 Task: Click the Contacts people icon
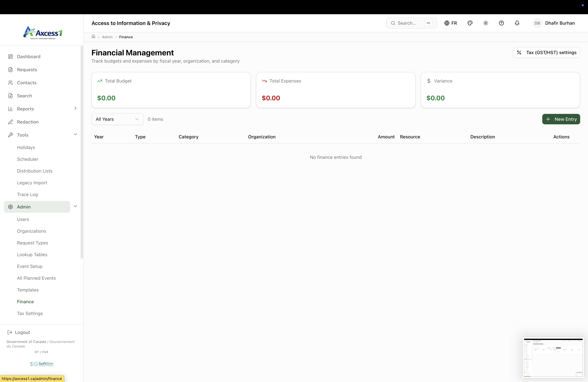coord(10,83)
